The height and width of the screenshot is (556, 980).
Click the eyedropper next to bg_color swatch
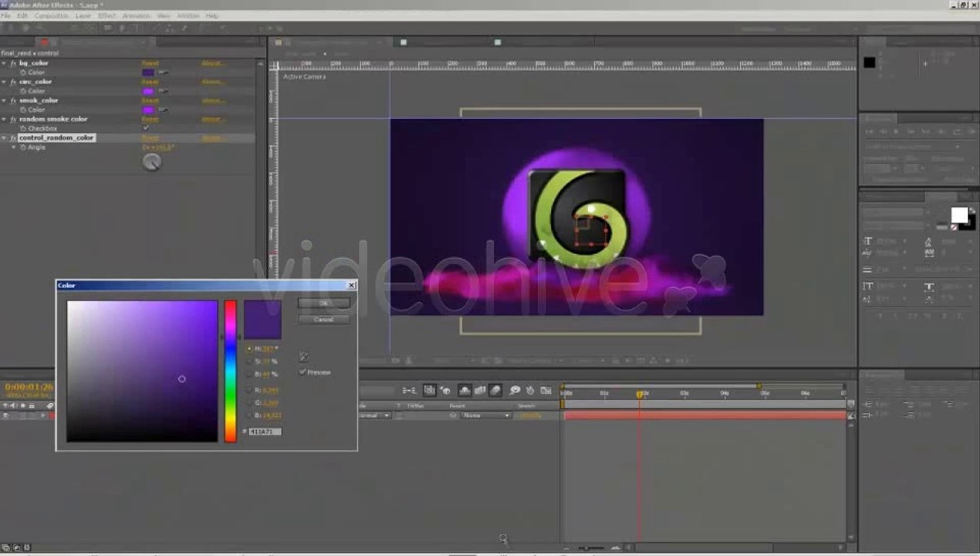pos(164,73)
